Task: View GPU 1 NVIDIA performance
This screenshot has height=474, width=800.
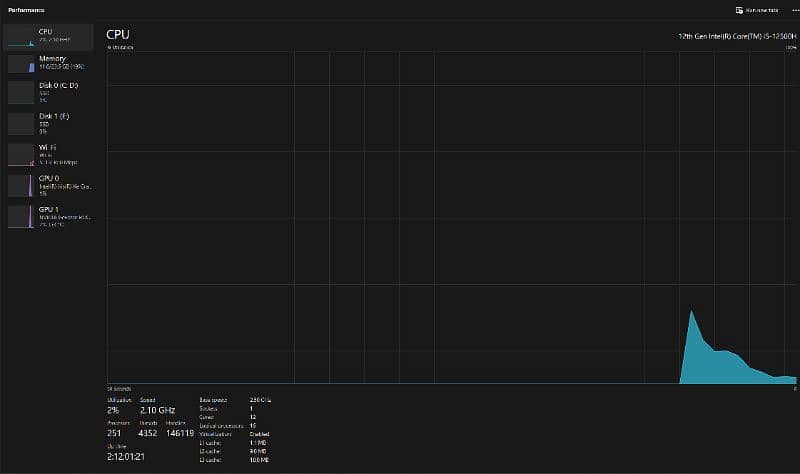Action: point(60,215)
